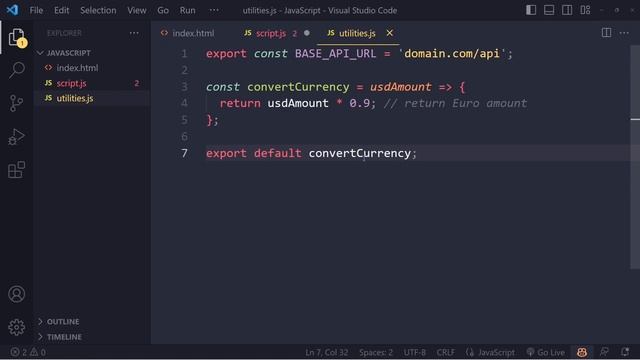The width and height of the screenshot is (640, 360).
Task: Open the Run menu
Action: point(187,10)
